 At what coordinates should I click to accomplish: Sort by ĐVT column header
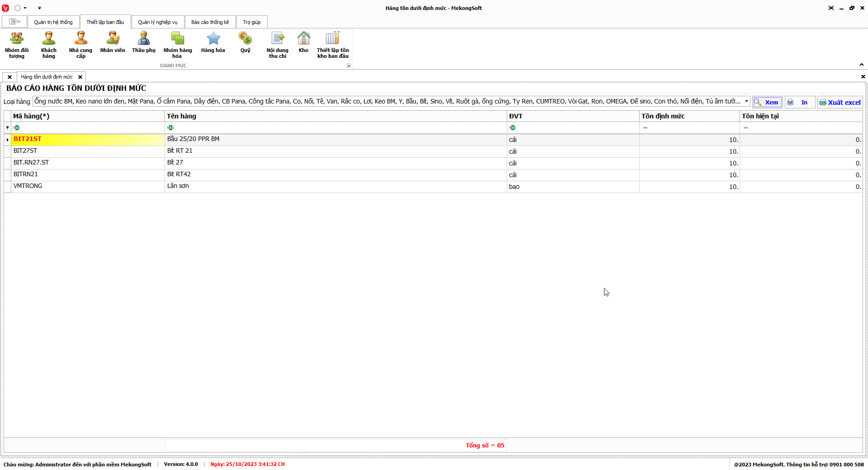(573, 116)
